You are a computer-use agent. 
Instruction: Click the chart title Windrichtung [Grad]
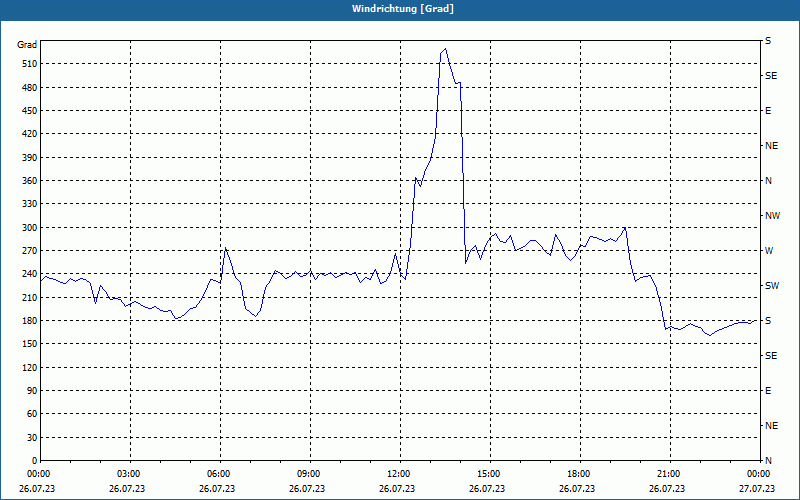pos(403,9)
